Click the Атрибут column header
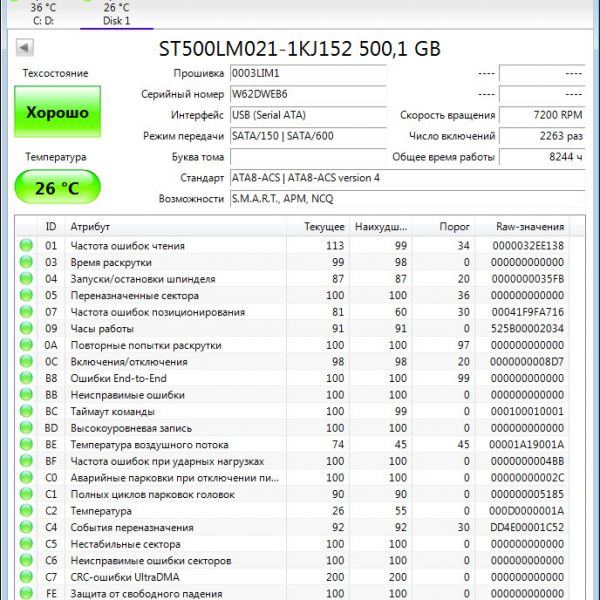 tap(175, 227)
